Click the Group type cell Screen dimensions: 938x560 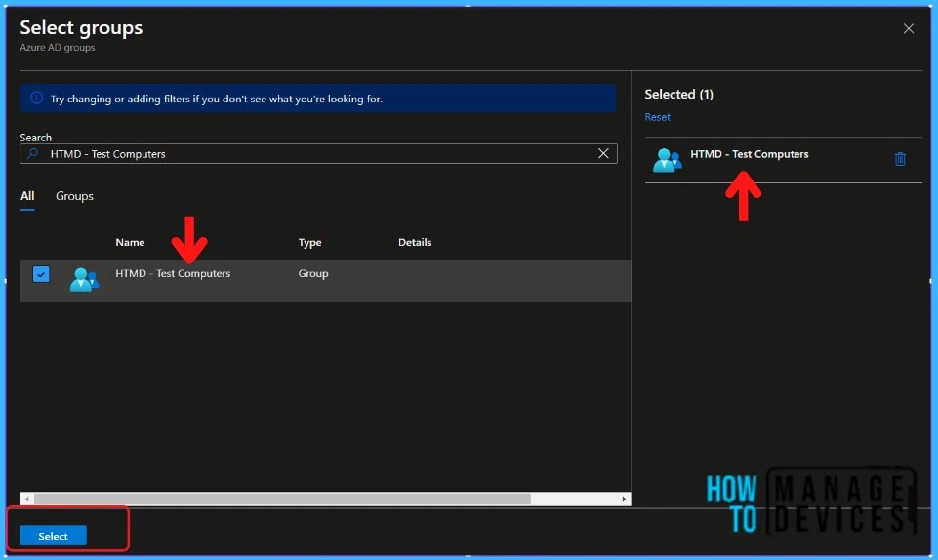pos(313,273)
